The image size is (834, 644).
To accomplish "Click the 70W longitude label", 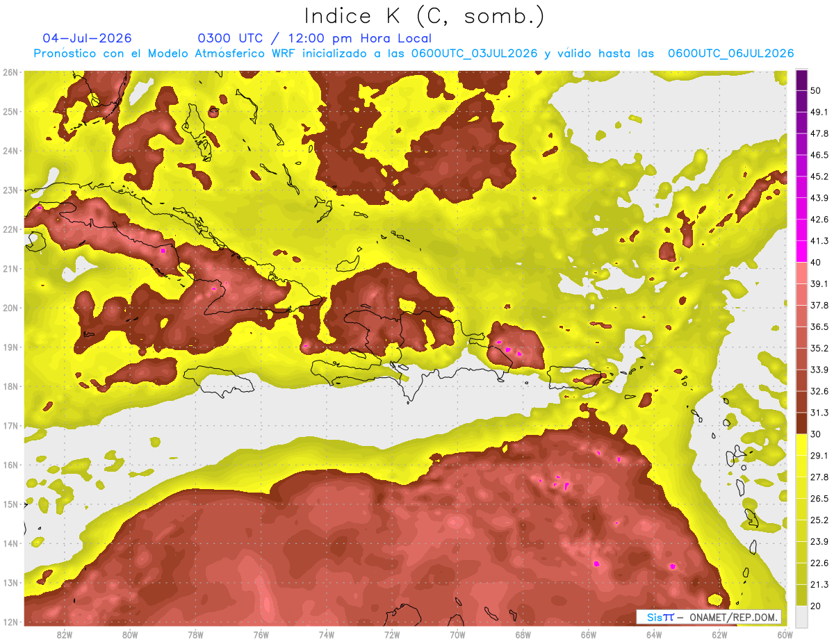I will point(457,634).
